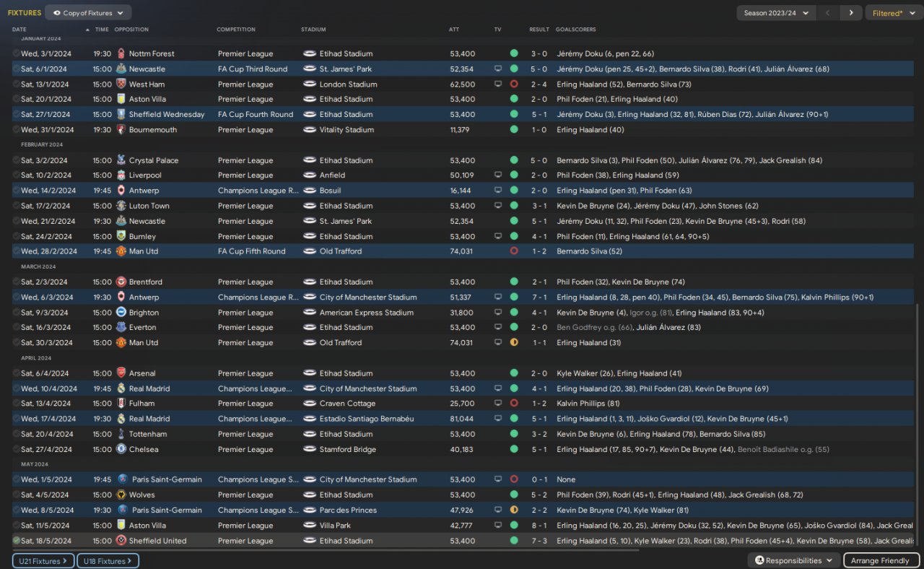Screen dimensions: 924x569
Task: Open the Season 2023/24 dropdown
Action: coord(776,13)
